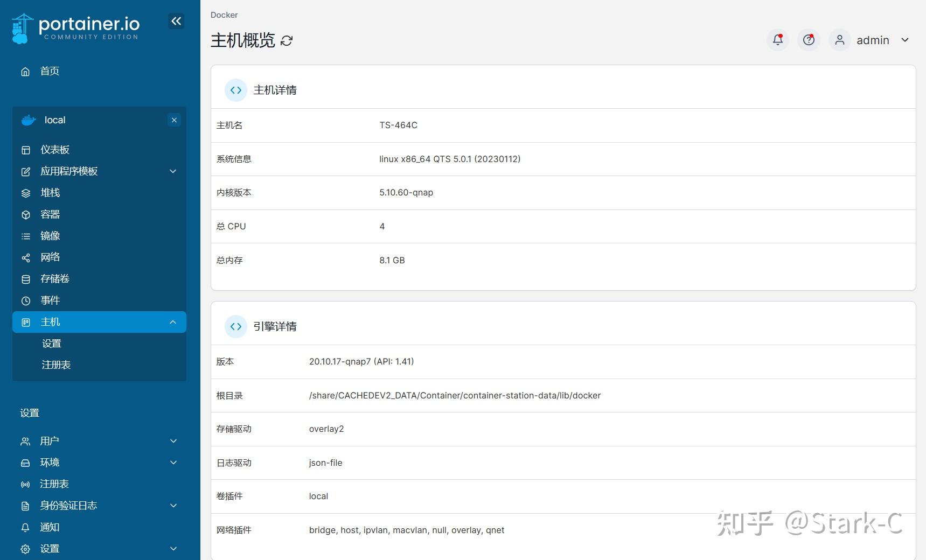Refresh the 主机概览 page
This screenshot has width=926, height=560.
tap(287, 40)
